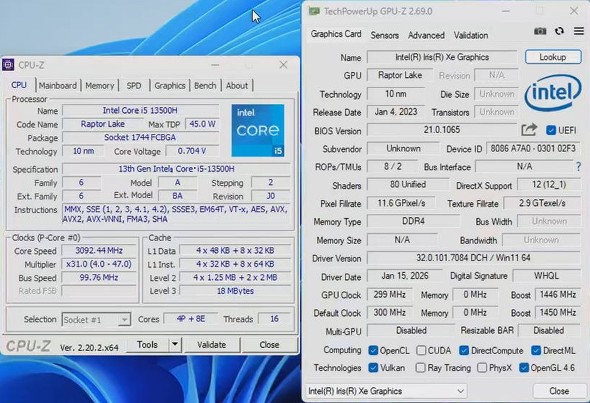The image size is (590, 403).
Task: Switch to the Mainboard tab
Action: point(58,85)
